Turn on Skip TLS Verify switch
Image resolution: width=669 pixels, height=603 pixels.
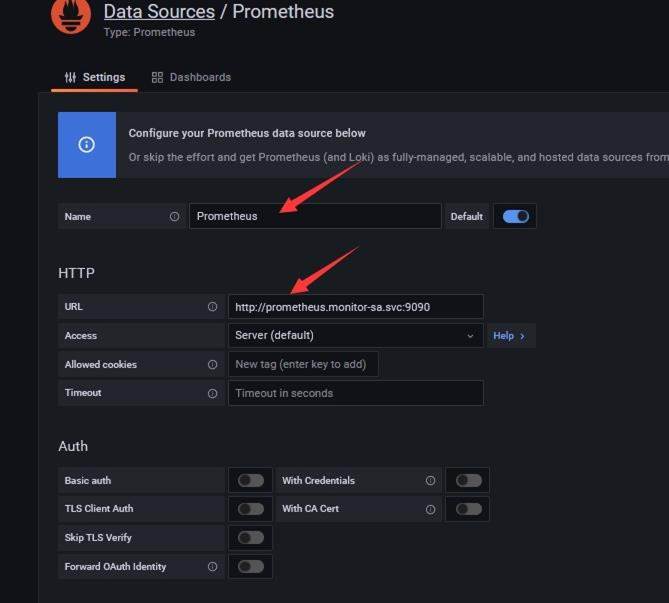point(251,538)
